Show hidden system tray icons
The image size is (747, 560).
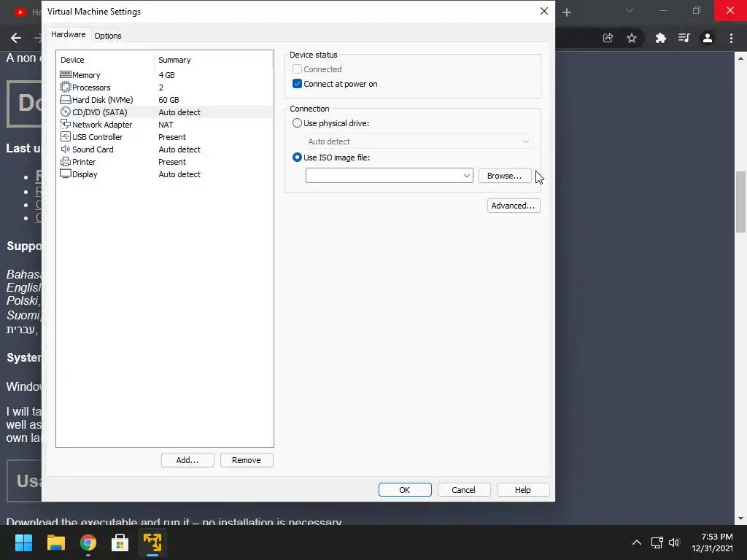pos(636,542)
